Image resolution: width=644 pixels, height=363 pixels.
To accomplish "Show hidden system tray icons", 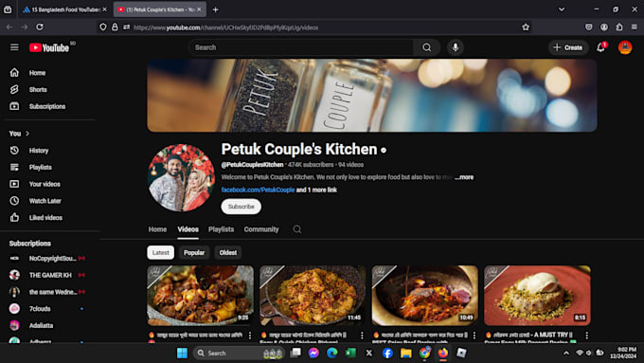I will 566,354.
